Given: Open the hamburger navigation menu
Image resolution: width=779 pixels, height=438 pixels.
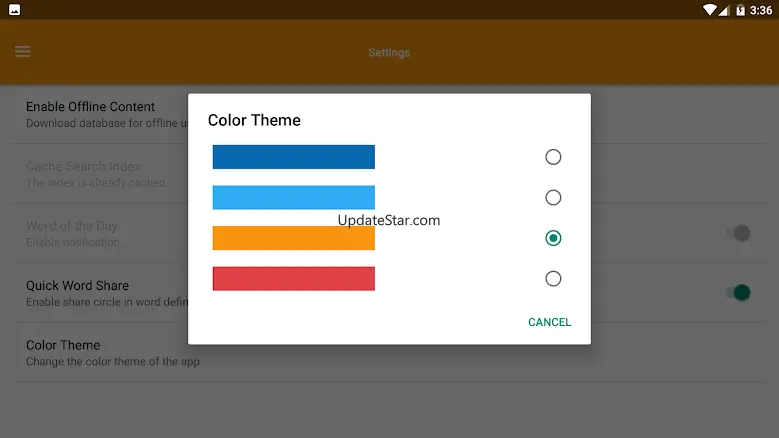Looking at the screenshot, I should 23,52.
